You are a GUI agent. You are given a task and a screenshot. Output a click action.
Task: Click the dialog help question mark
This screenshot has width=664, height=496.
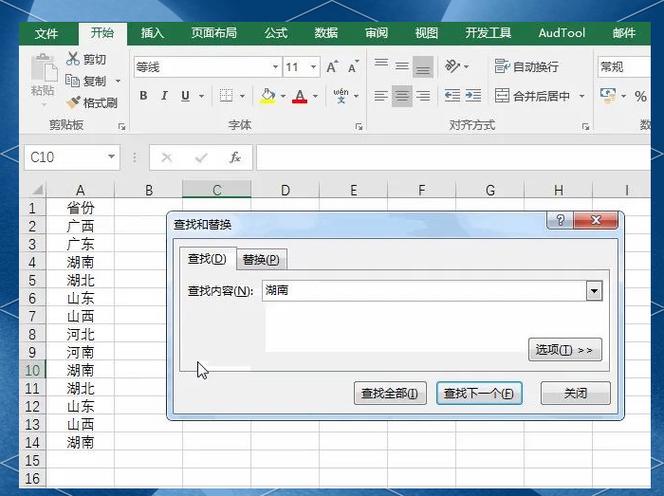point(560,220)
